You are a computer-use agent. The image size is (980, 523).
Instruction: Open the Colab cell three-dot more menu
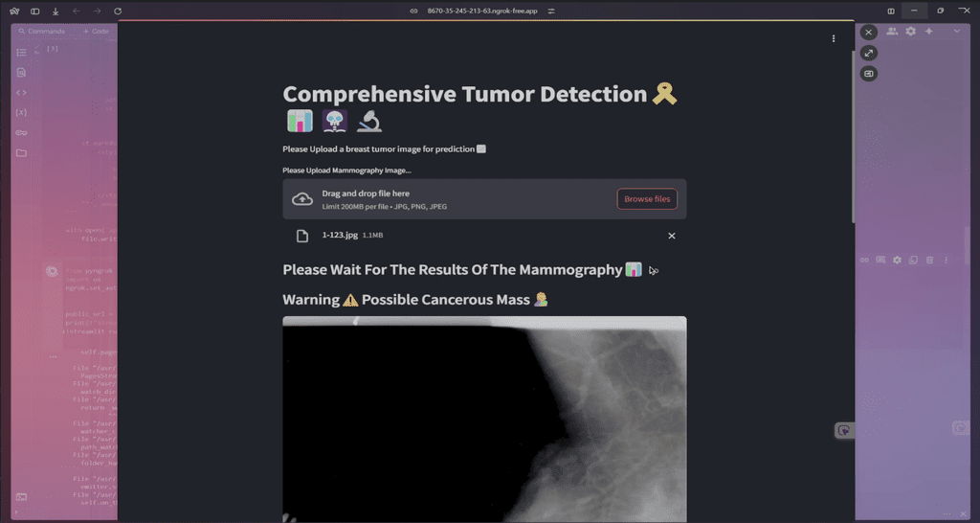click(946, 261)
